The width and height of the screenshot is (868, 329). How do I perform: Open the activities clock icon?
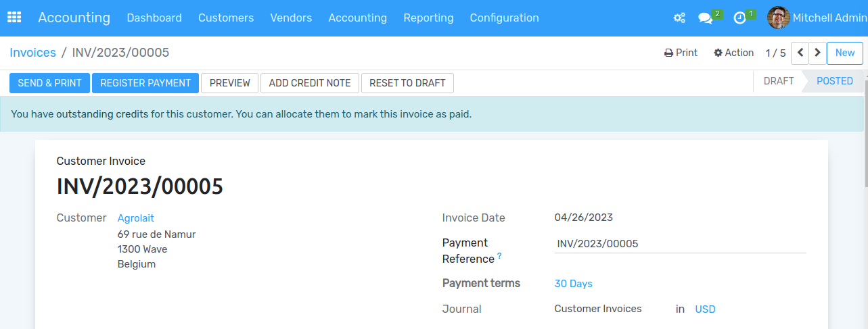pyautogui.click(x=740, y=18)
